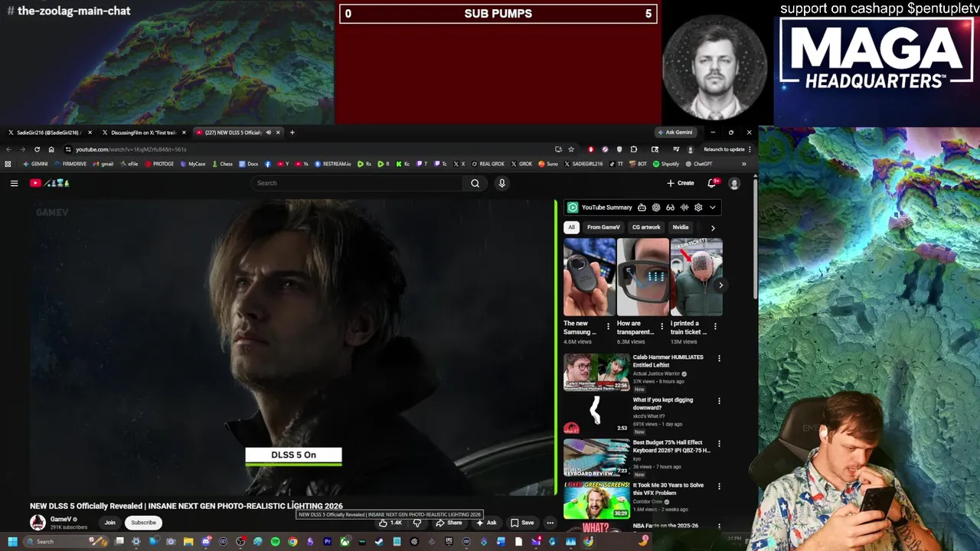
Task: Dislike the video with thumbs down
Action: coord(416,523)
